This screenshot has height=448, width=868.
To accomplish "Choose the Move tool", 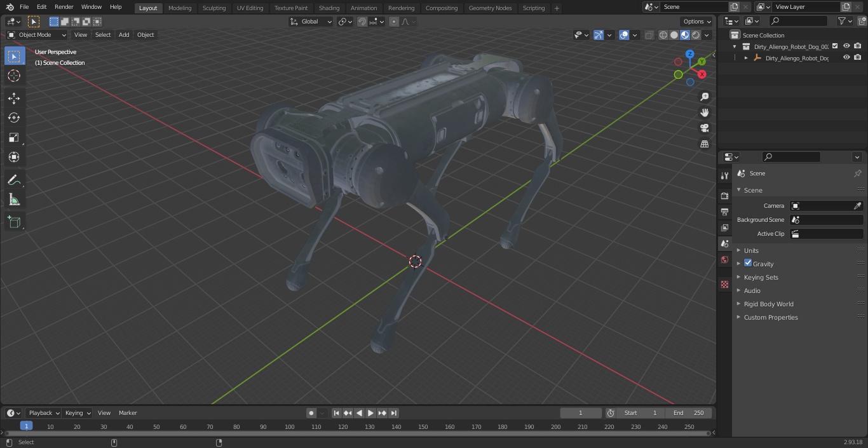I will coord(14,98).
